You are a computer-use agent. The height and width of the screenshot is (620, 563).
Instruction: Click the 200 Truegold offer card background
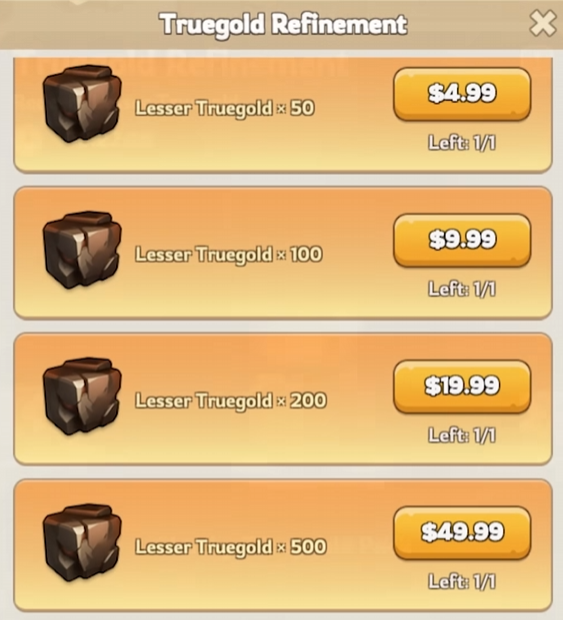pyautogui.click(x=283, y=399)
